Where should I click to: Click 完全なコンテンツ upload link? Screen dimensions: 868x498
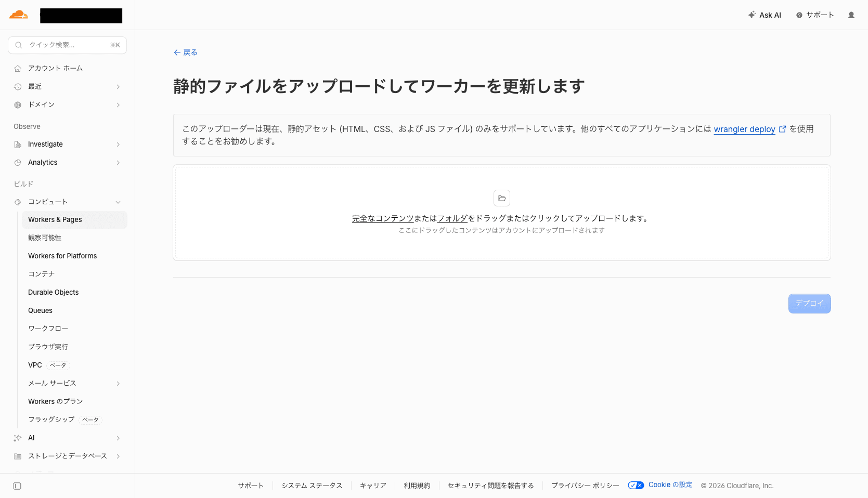pyautogui.click(x=383, y=218)
